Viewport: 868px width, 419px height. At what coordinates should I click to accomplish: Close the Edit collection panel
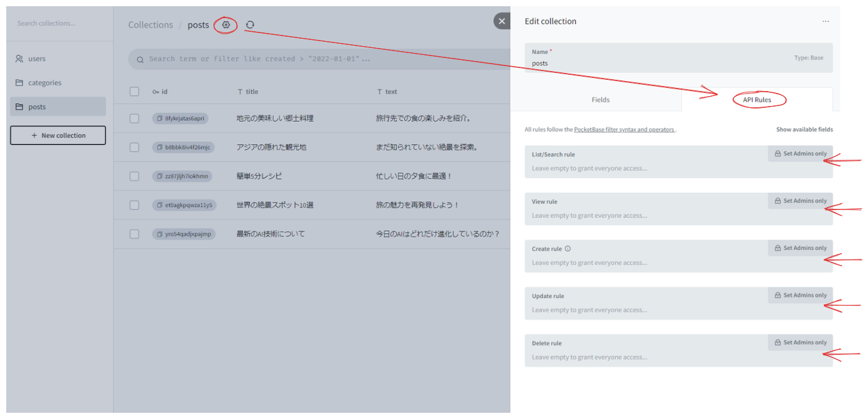point(502,21)
